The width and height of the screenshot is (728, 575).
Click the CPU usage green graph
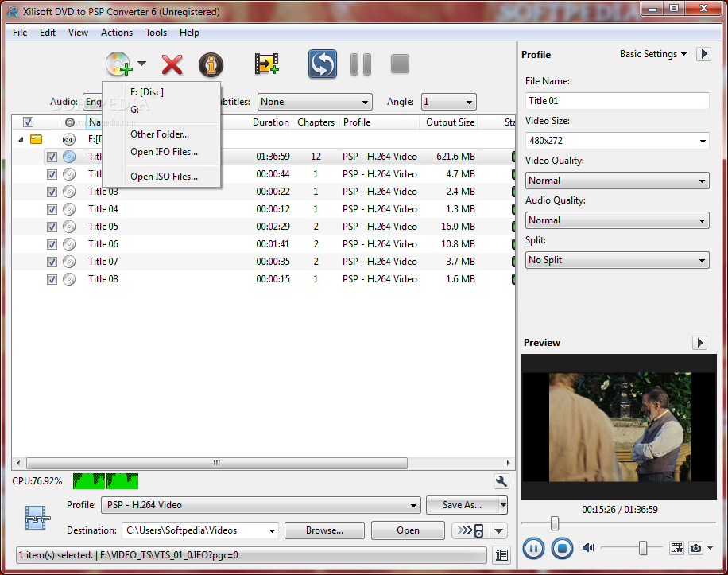[106, 481]
